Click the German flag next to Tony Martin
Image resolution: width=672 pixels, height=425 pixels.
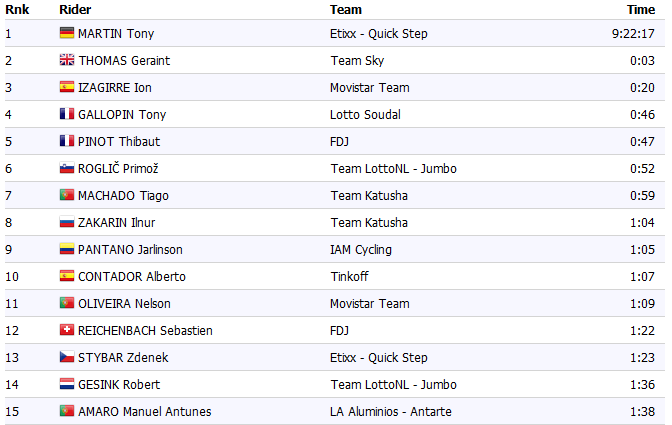[67, 34]
